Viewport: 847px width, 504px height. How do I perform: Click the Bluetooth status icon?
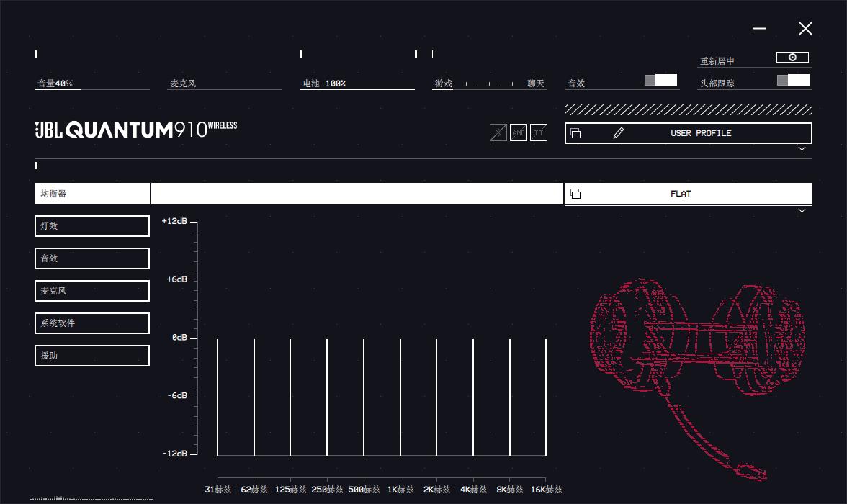coord(498,133)
